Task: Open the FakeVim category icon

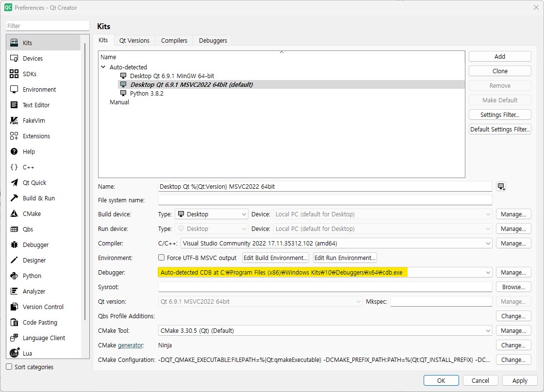Action: [x=14, y=120]
